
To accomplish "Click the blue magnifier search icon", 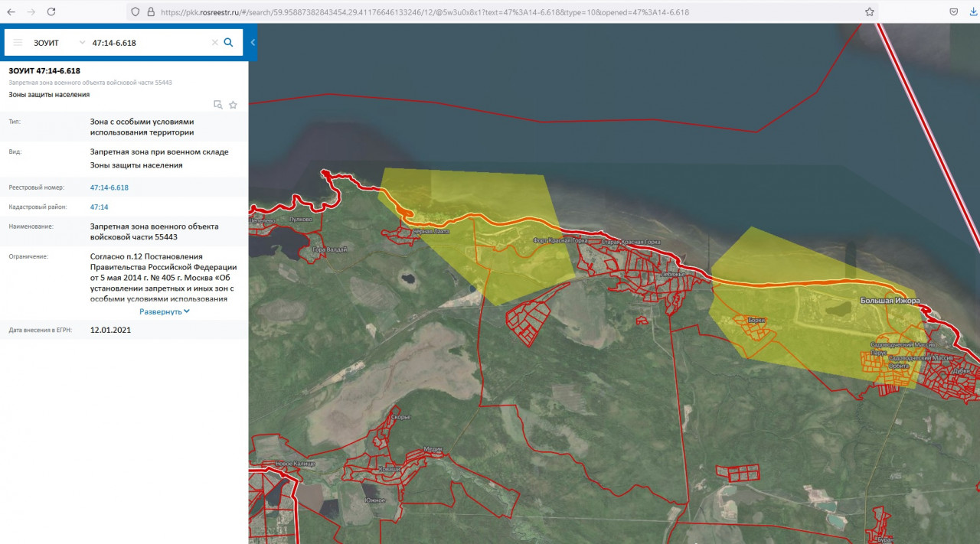I will [228, 43].
